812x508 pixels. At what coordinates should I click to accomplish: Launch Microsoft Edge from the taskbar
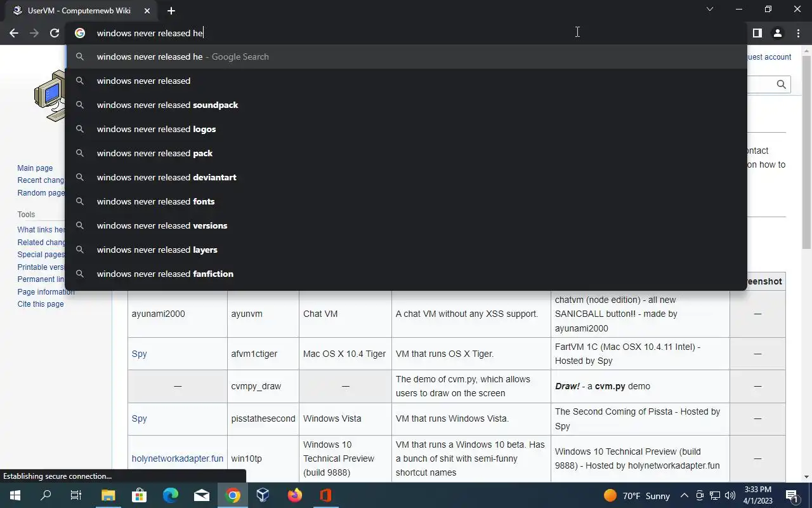click(170, 495)
